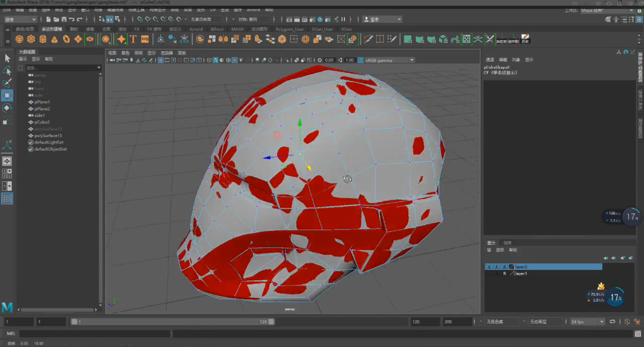This screenshot has width=644, height=347.
Task: Click the MEL command line label
Action: pos(11,333)
